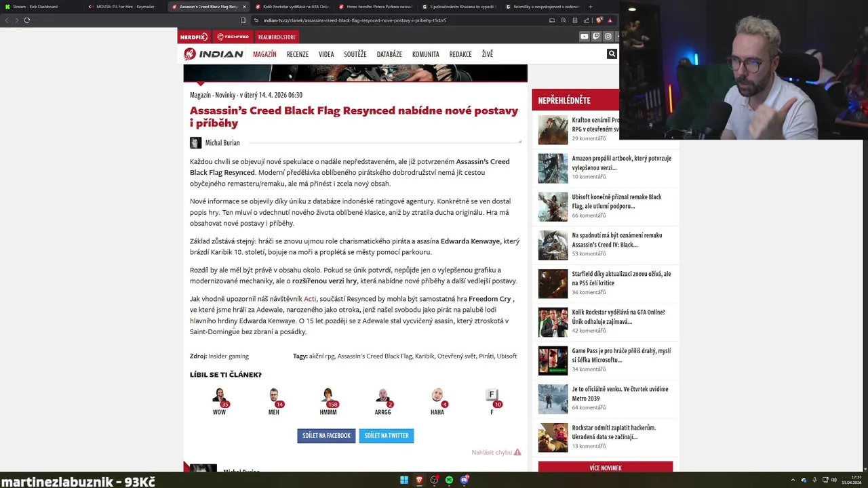The height and width of the screenshot is (488, 868).
Task: Switch to Kolik Rockstar vydělává browser tab
Action: click(292, 7)
